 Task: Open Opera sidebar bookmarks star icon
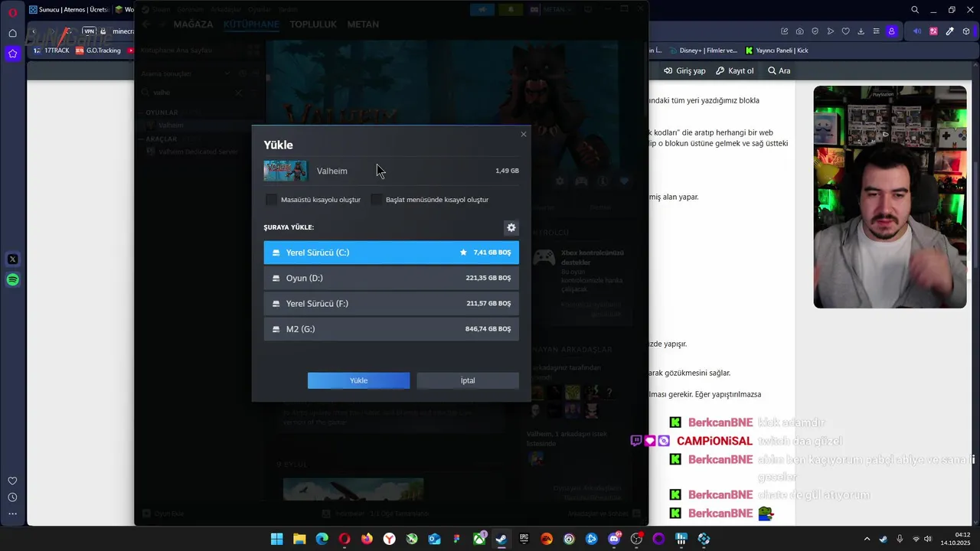12,54
